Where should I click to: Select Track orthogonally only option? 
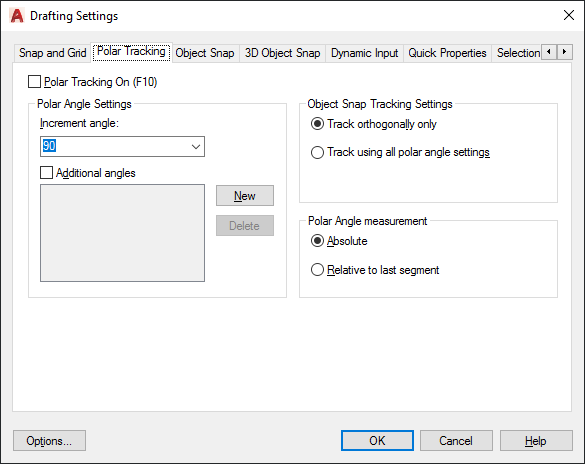coord(317,124)
